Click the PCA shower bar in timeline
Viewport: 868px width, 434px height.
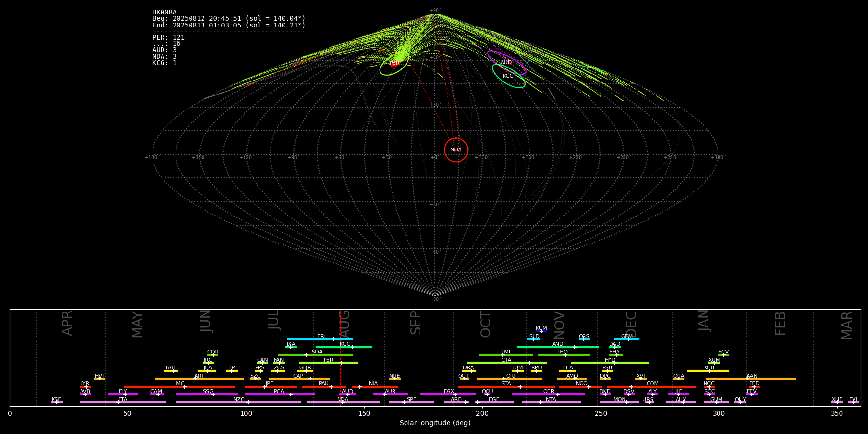click(280, 394)
